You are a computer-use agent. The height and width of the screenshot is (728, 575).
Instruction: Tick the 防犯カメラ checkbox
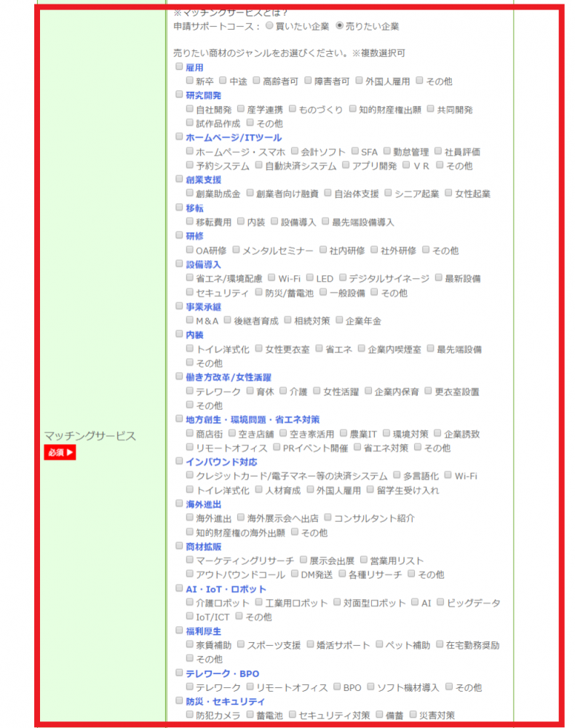click(189, 715)
